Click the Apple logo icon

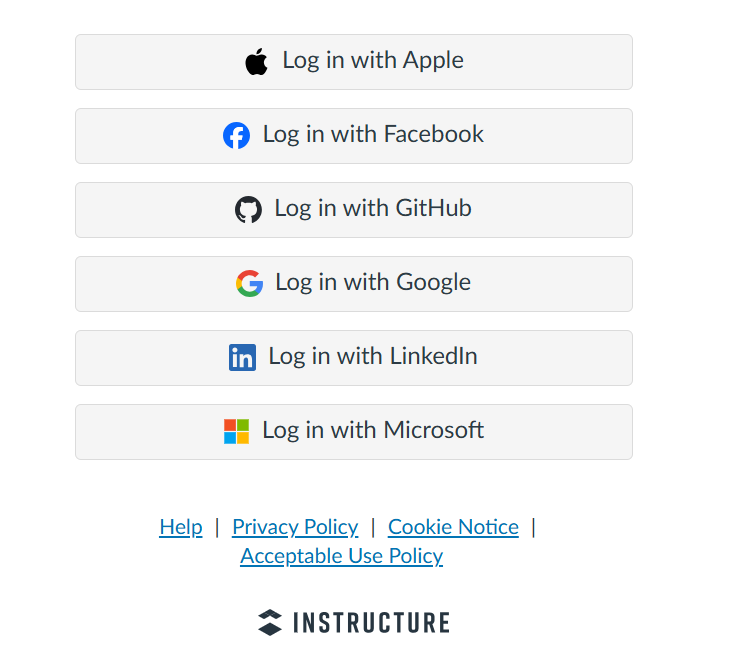coord(256,61)
